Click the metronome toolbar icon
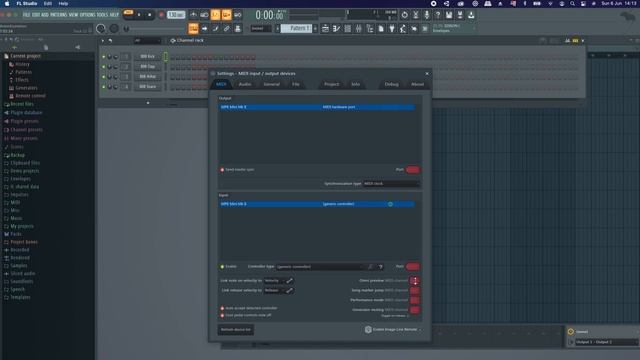The image size is (640, 360). 193,15
